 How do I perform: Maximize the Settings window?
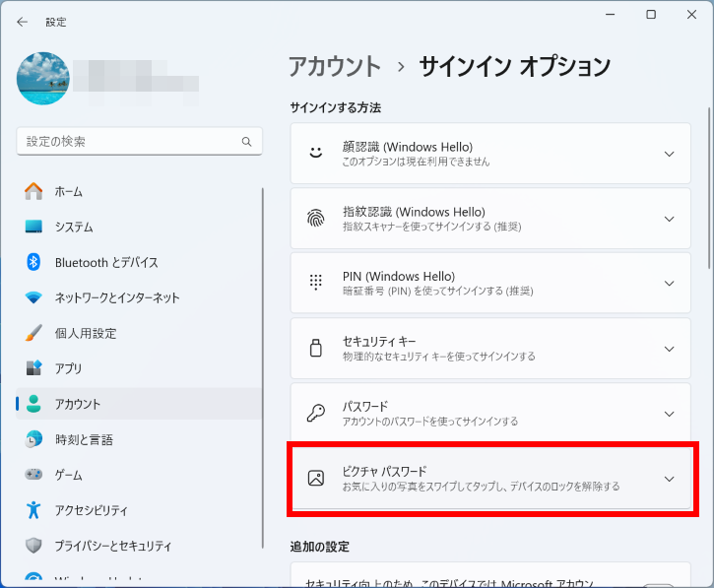pos(651,15)
